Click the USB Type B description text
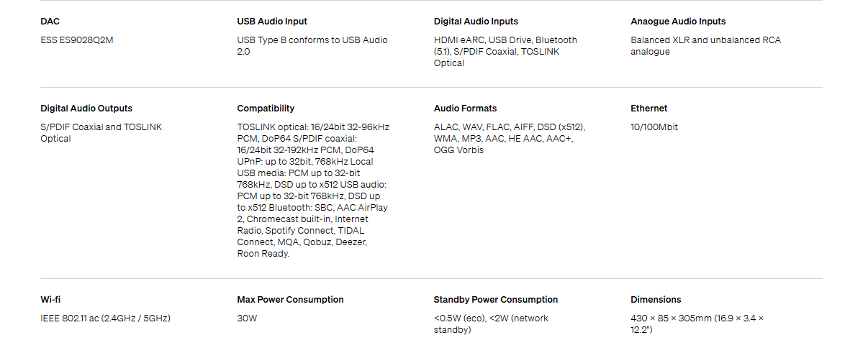 coord(312,46)
